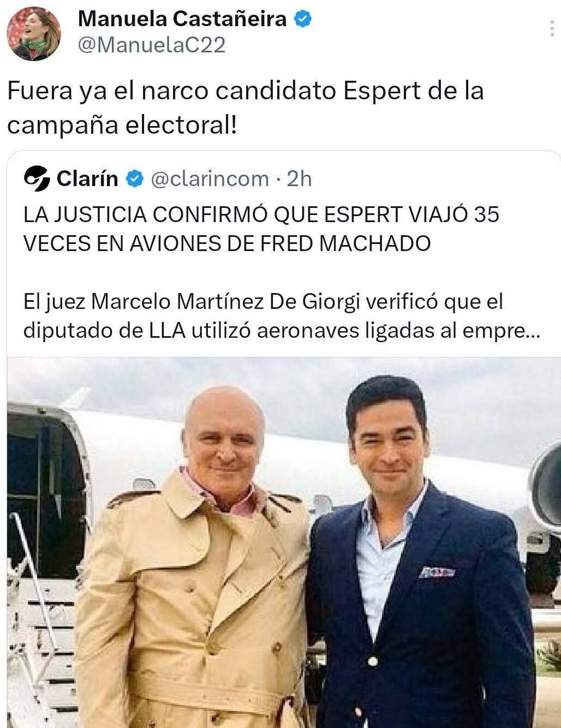
Task: Visit the @ManuelaC22 handle
Action: [x=152, y=45]
